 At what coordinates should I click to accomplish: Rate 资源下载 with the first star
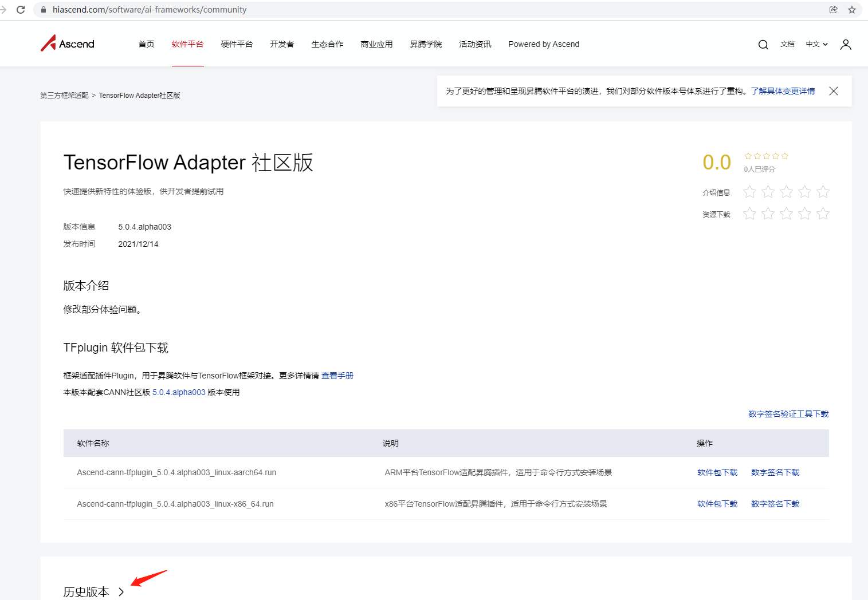coord(749,214)
